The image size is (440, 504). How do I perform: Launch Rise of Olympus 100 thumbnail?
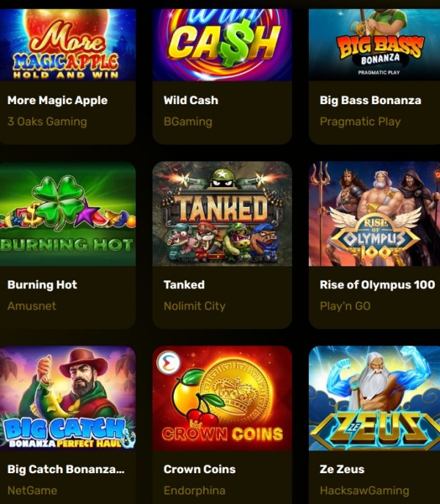[x=375, y=214]
